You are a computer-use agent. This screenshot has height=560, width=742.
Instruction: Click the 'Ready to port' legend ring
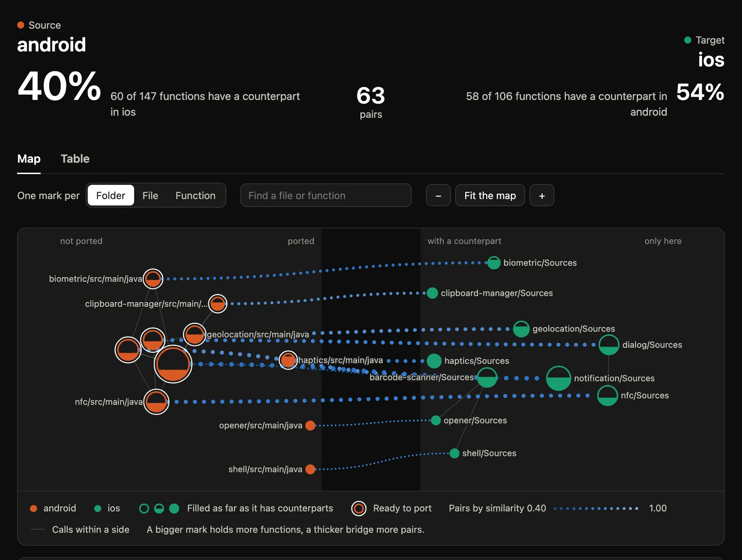pyautogui.click(x=359, y=509)
